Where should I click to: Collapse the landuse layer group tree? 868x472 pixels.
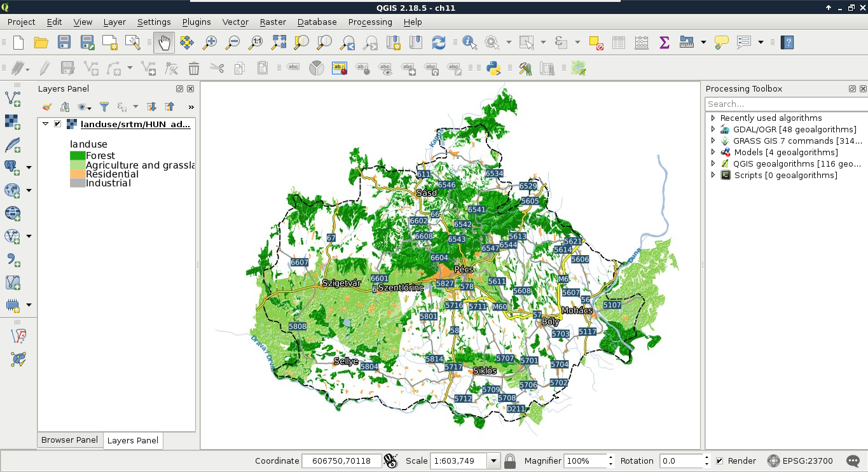[46, 124]
